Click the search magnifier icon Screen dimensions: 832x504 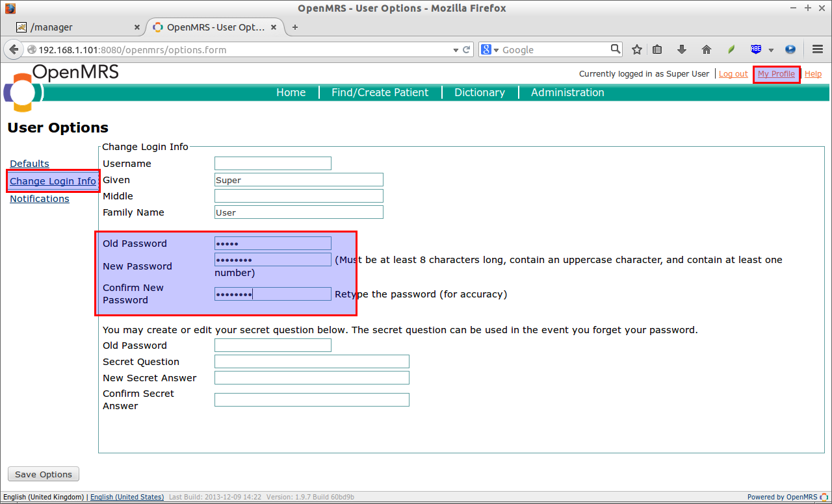coord(616,49)
